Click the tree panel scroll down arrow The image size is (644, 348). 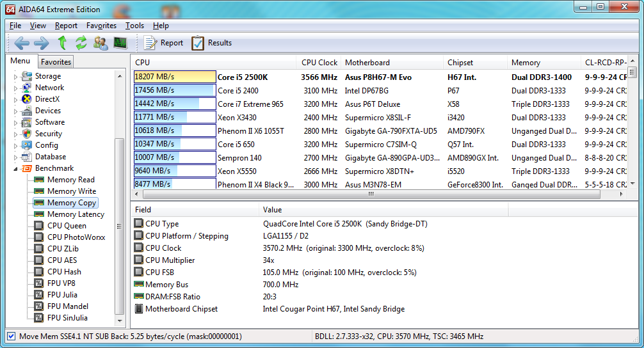120,321
